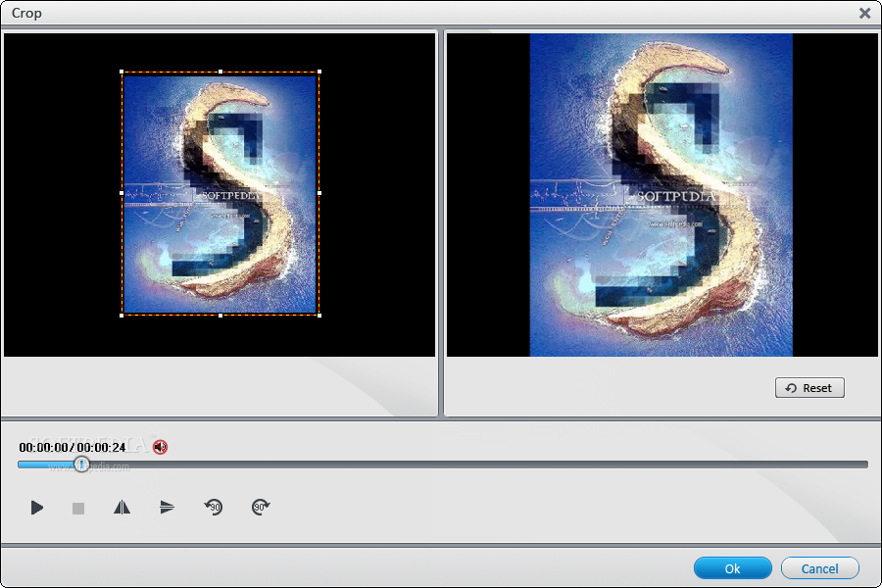Viewport: 882px width, 588px height.
Task: Confirm the crop with Ok
Action: (x=732, y=568)
